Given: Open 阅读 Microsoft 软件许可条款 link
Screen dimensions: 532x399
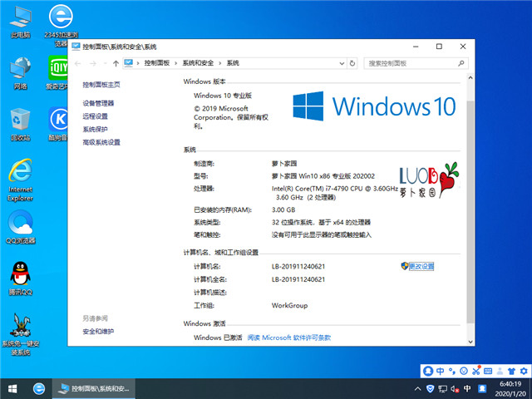Looking at the screenshot, I should (x=288, y=337).
